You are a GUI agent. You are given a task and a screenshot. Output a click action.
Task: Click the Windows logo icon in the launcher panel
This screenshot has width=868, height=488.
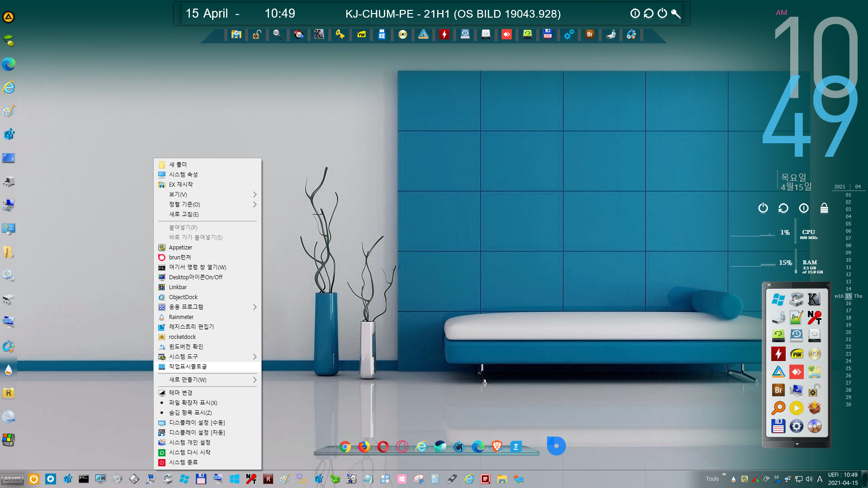click(x=778, y=299)
